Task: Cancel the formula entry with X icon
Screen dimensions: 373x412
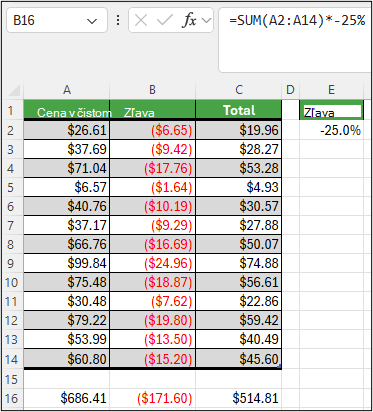Action: [x=141, y=21]
